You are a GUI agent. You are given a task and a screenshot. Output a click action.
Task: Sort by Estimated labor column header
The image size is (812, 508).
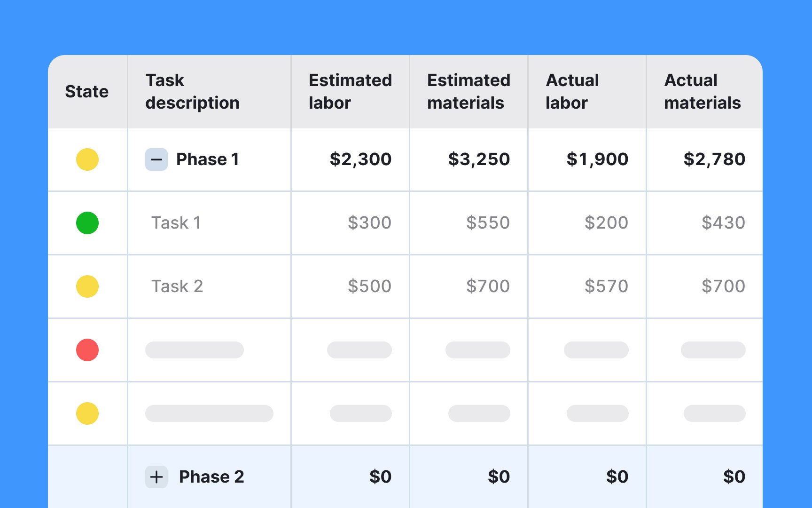(351, 92)
